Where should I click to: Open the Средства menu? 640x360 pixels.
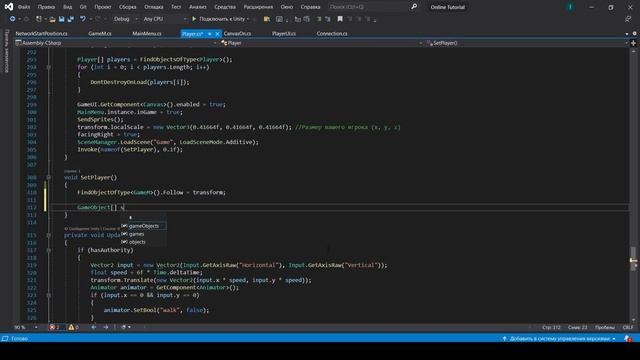(x=225, y=7)
